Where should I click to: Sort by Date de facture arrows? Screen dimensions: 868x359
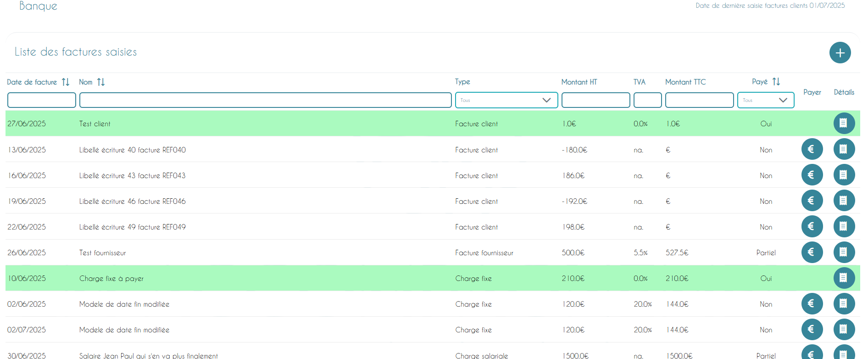pos(66,82)
